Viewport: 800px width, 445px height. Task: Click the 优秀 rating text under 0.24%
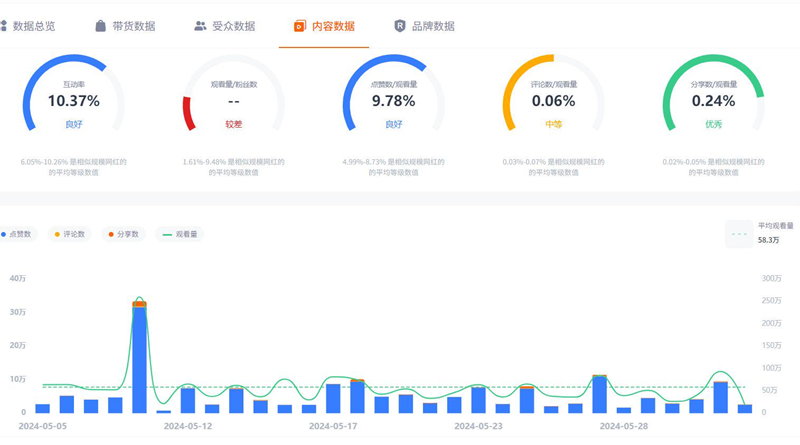(x=713, y=124)
